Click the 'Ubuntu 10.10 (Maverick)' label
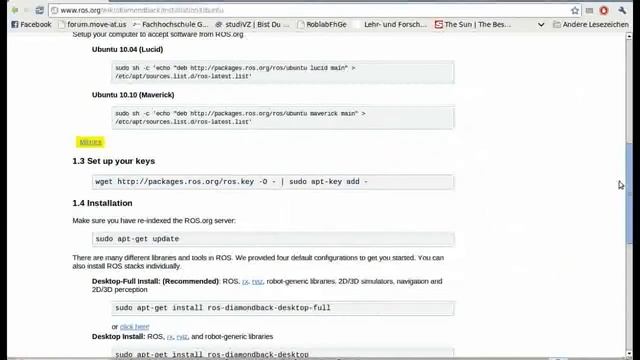This screenshot has width=640, height=360. [133, 95]
